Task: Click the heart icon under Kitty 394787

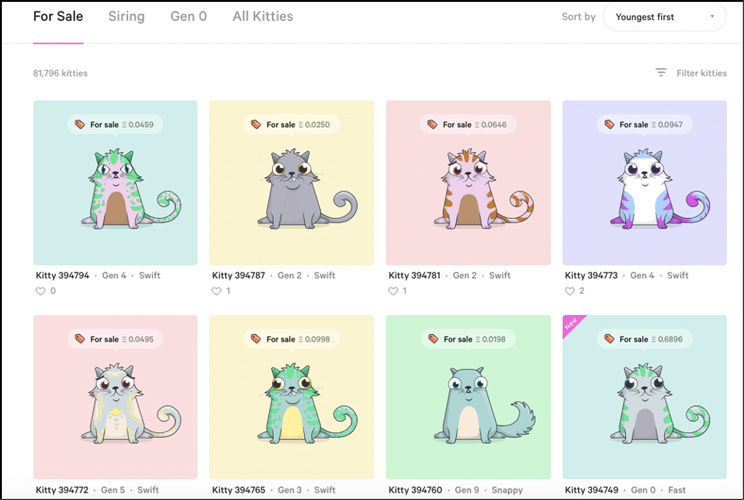Action: click(x=216, y=291)
